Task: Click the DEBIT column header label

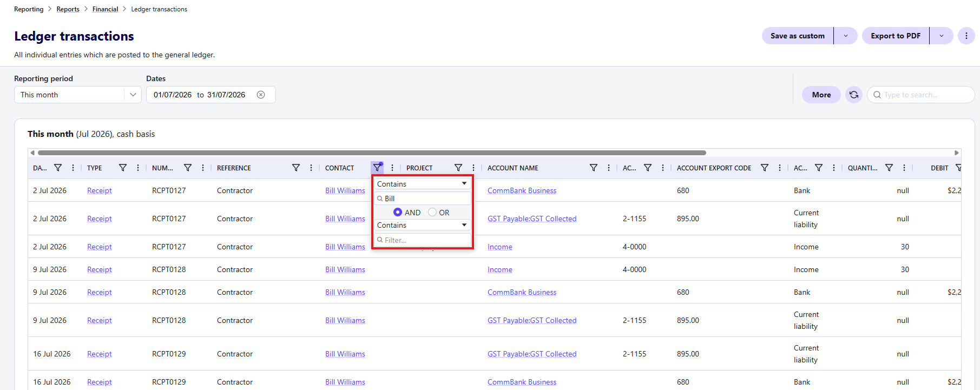Action: click(x=939, y=168)
